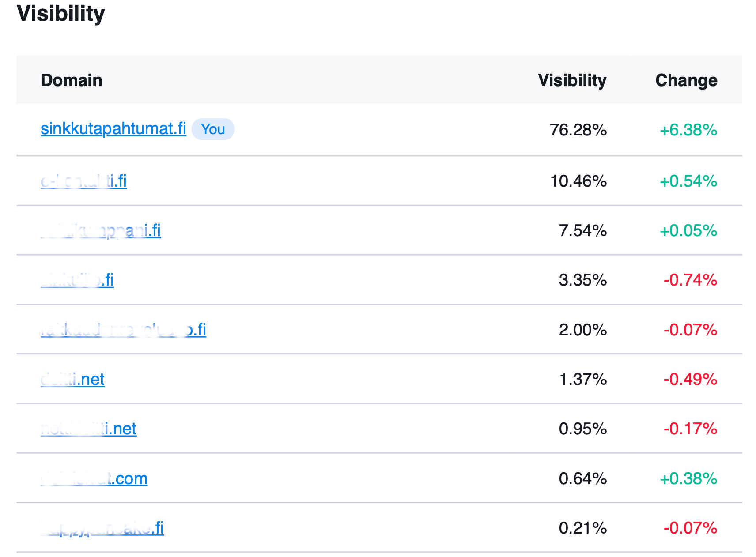This screenshot has width=756, height=557.
Task: Open the .com domain link
Action: coord(94,478)
